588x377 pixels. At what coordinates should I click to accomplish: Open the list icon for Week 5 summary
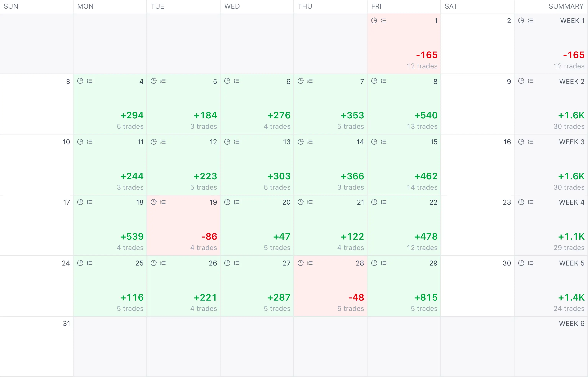(530, 263)
